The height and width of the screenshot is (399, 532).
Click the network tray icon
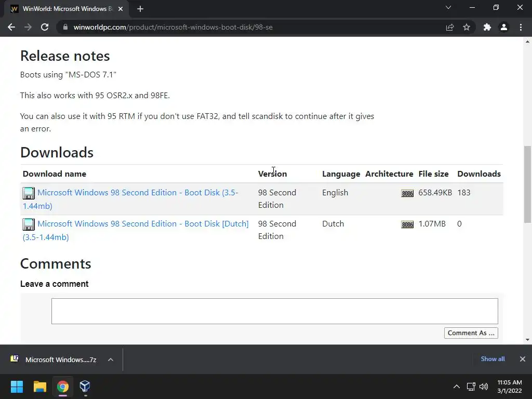(471, 387)
